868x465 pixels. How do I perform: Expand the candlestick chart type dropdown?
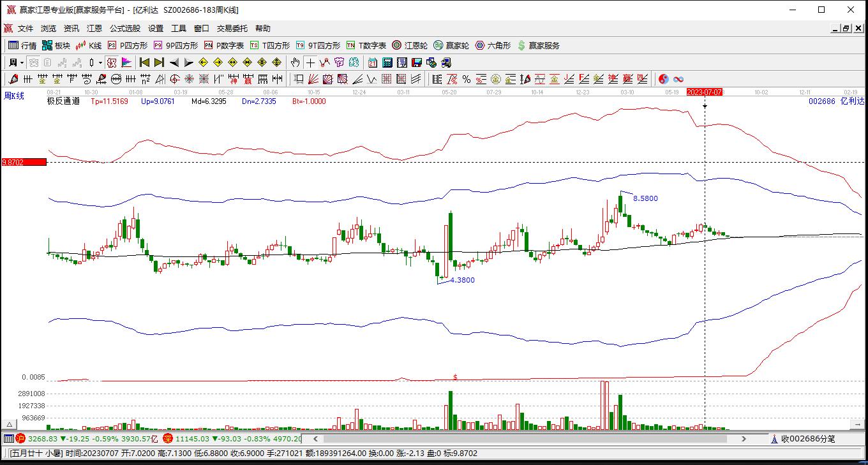click(x=100, y=63)
